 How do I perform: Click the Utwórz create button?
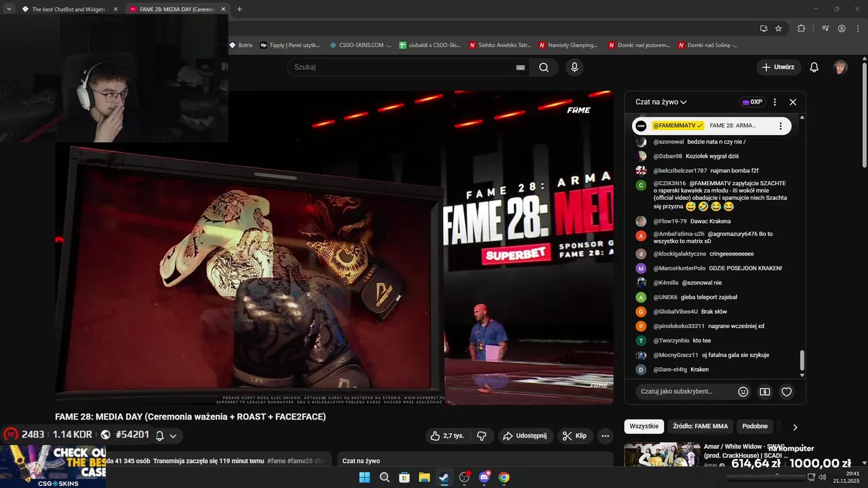(778, 67)
